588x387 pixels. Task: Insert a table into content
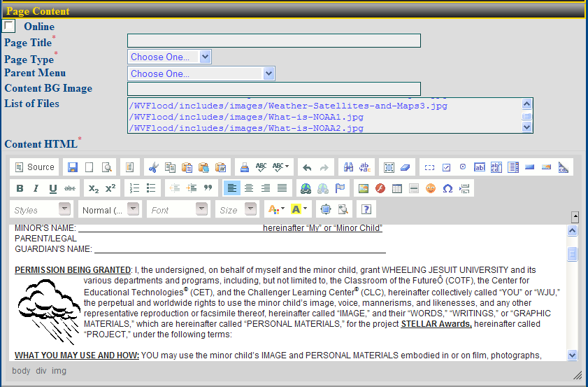pyautogui.click(x=397, y=188)
